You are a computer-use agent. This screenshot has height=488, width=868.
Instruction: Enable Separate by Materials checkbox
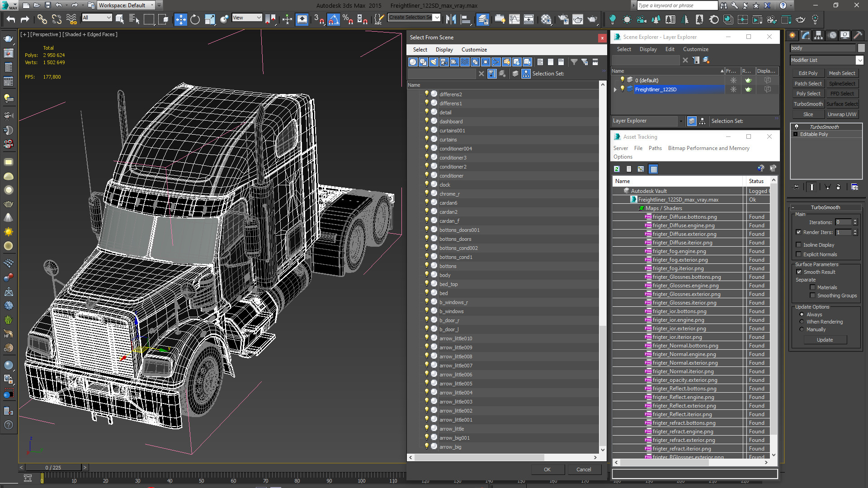click(812, 287)
